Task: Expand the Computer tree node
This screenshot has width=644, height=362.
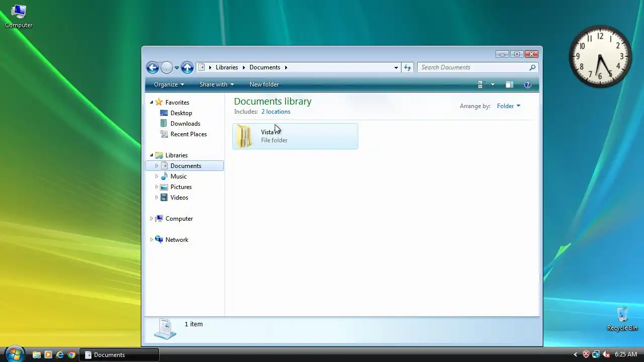Action: pos(151,219)
